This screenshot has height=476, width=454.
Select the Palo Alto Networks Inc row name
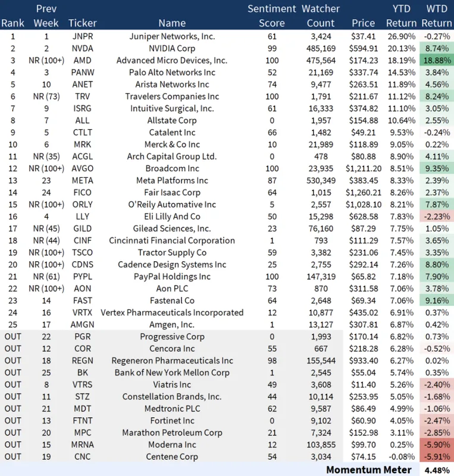[x=172, y=72]
